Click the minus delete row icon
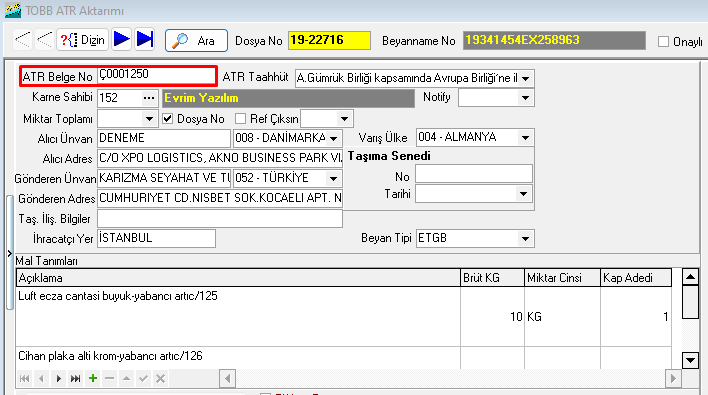This screenshot has height=395, width=708. 110,378
